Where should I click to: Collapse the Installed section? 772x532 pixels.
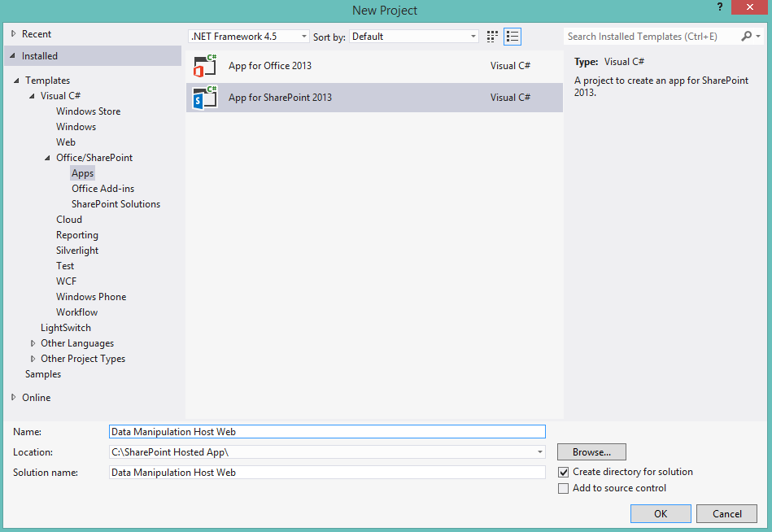[x=12, y=55]
